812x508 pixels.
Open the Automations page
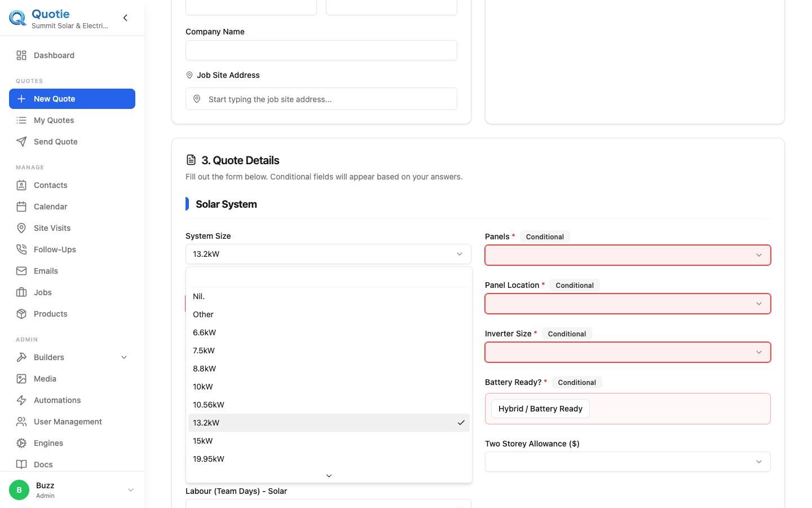pyautogui.click(x=72, y=400)
